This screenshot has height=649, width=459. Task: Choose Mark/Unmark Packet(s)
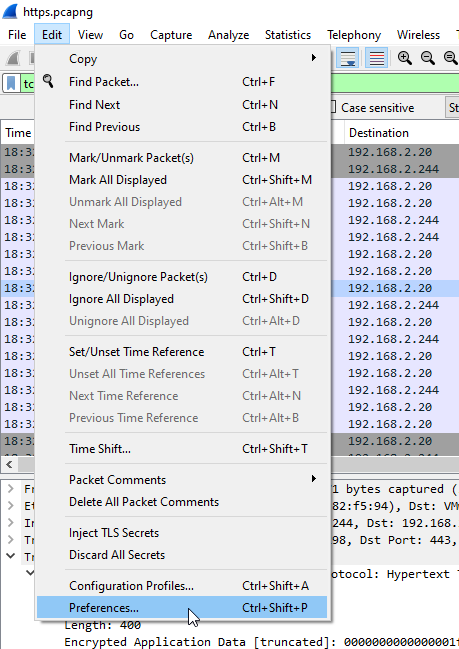click(182, 158)
